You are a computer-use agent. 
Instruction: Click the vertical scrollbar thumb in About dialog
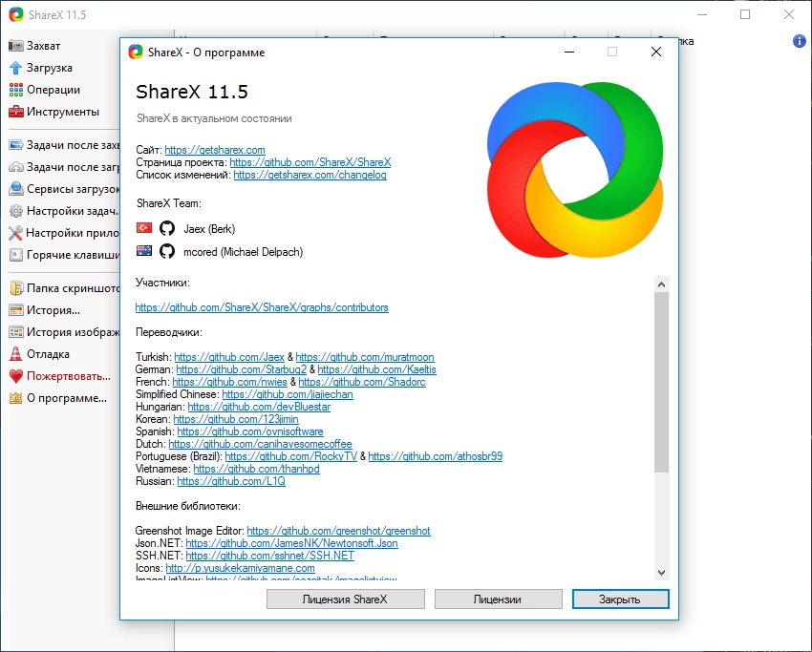(661, 382)
